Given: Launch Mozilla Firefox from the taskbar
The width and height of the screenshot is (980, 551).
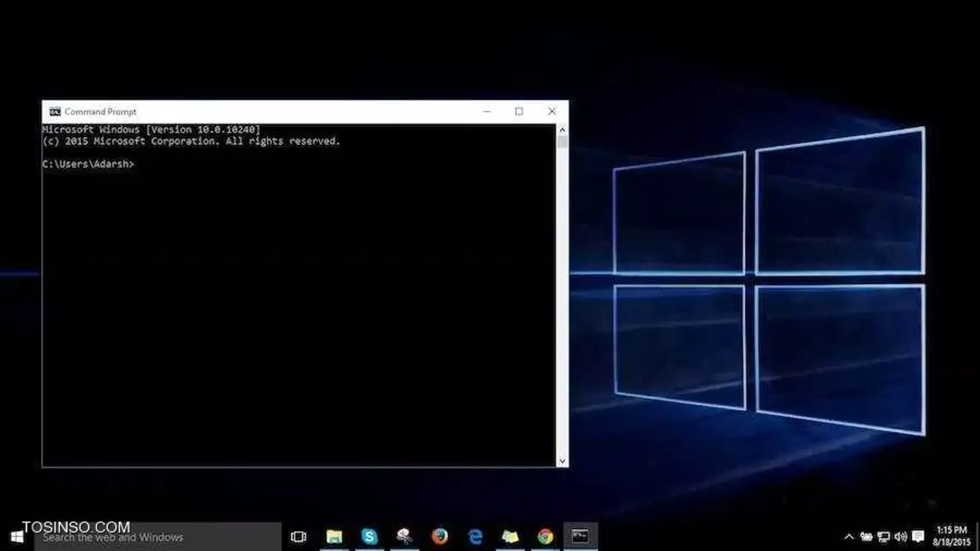Looking at the screenshot, I should [x=440, y=537].
